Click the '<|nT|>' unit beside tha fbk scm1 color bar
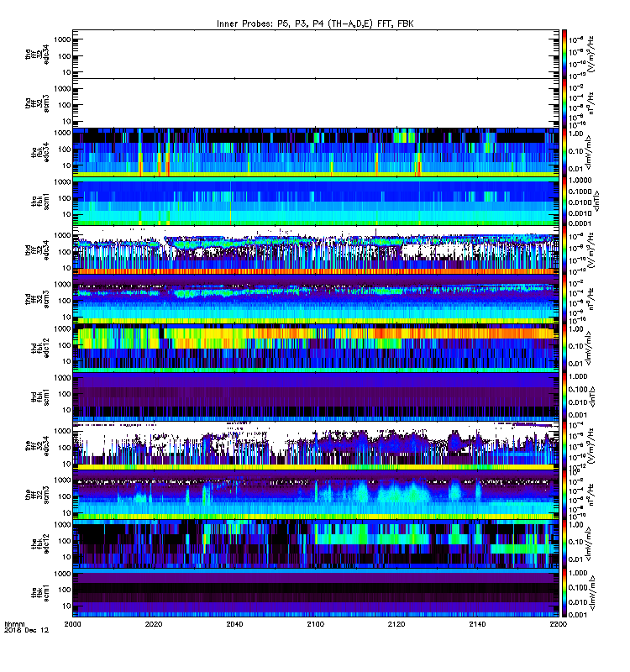 (596, 201)
